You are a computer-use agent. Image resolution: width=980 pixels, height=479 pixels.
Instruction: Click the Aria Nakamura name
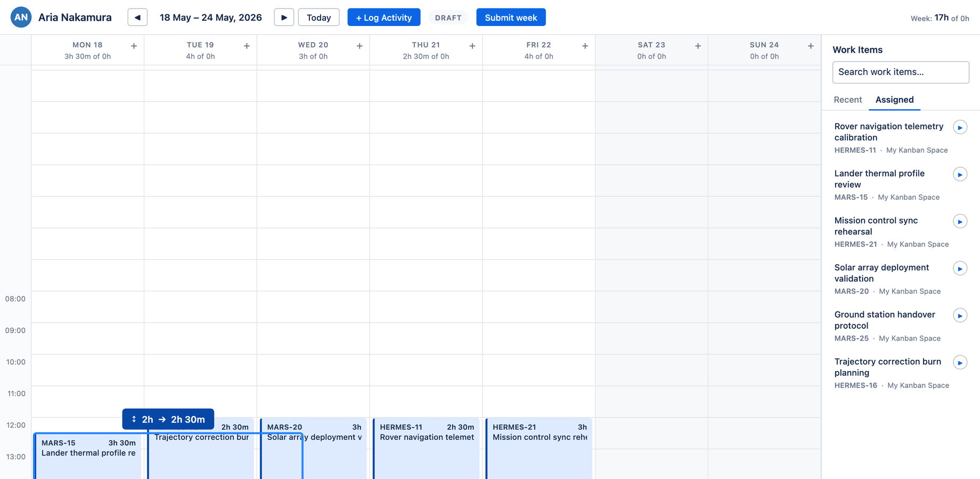coord(75,18)
